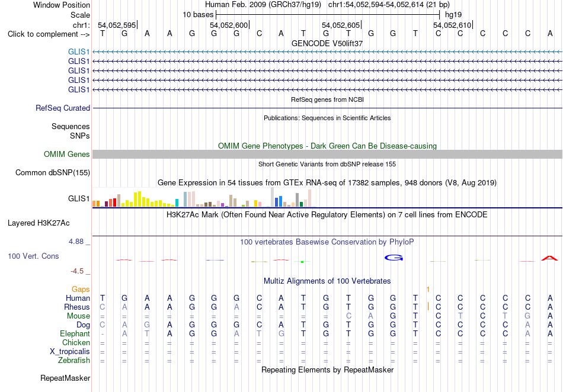Click the orange Gaps label

click(x=81, y=289)
